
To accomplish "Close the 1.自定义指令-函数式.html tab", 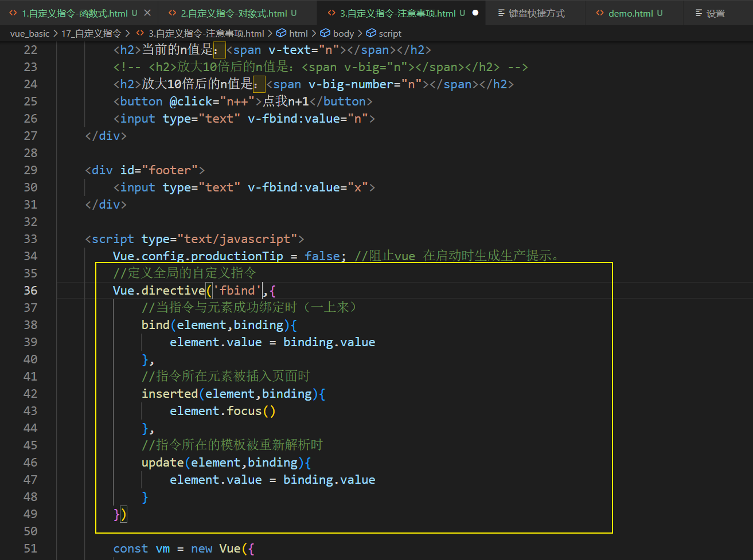I will tap(147, 13).
